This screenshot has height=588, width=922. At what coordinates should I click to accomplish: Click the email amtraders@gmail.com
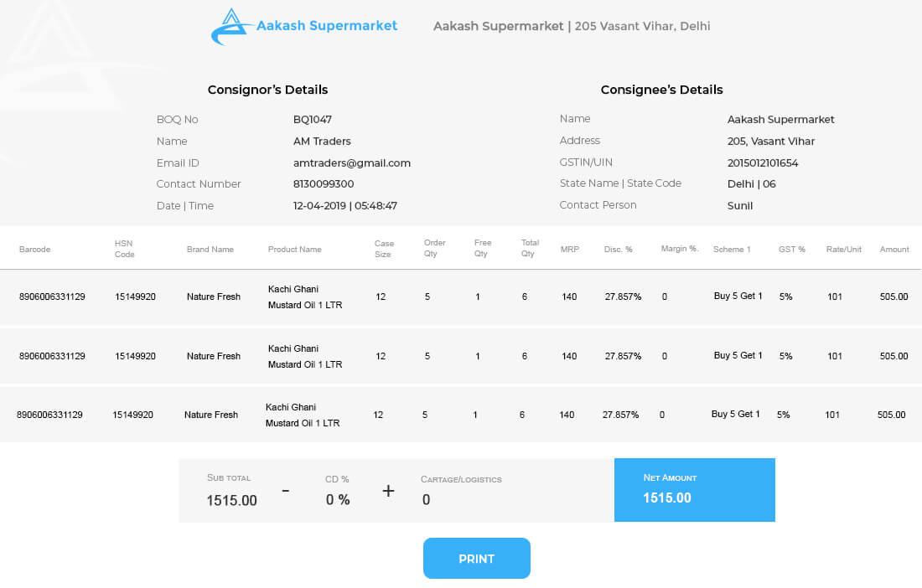click(x=352, y=163)
